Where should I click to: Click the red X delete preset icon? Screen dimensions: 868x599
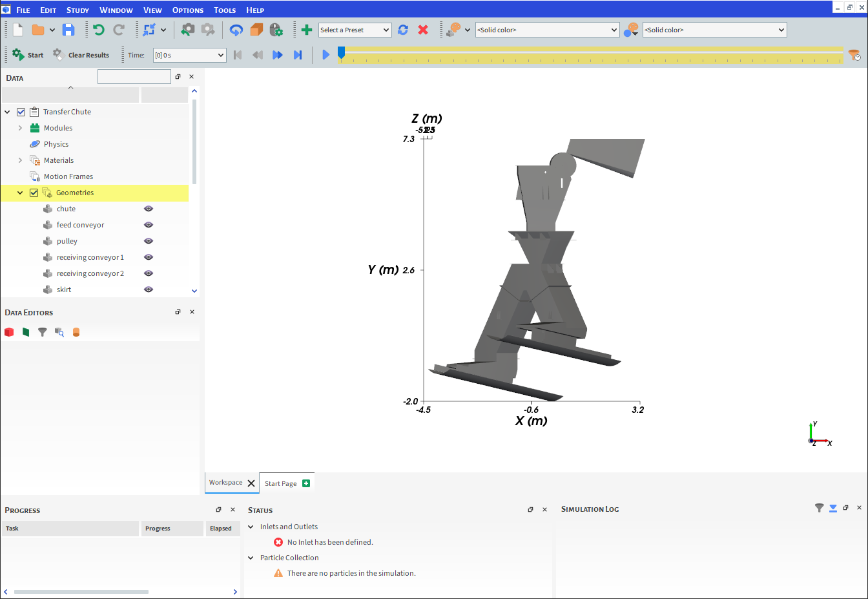[x=423, y=30]
